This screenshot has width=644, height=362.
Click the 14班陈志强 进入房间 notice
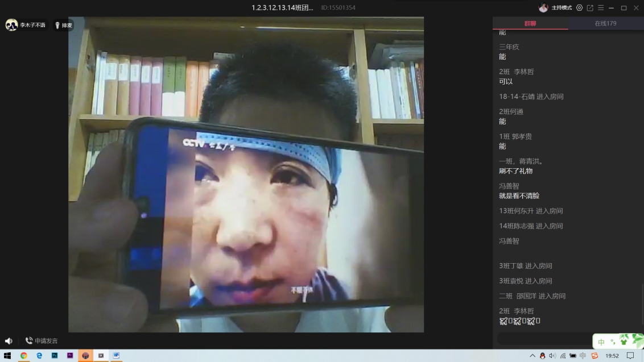coord(531,226)
